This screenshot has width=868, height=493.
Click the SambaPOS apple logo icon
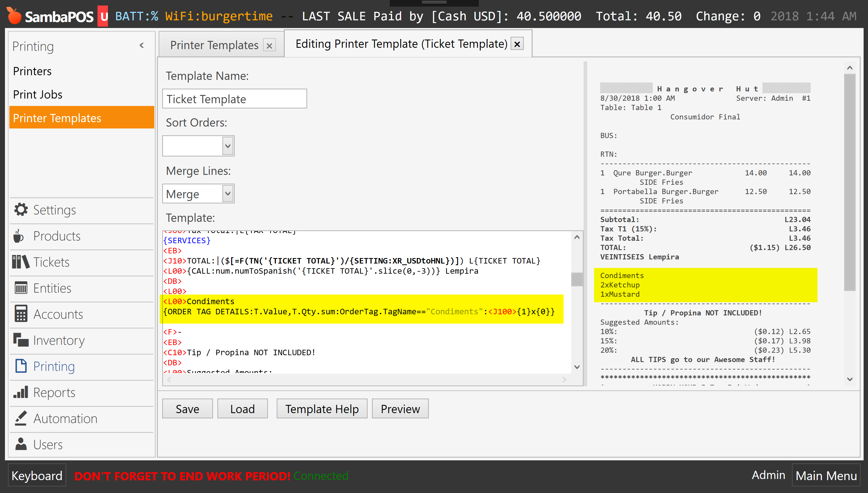[14, 16]
